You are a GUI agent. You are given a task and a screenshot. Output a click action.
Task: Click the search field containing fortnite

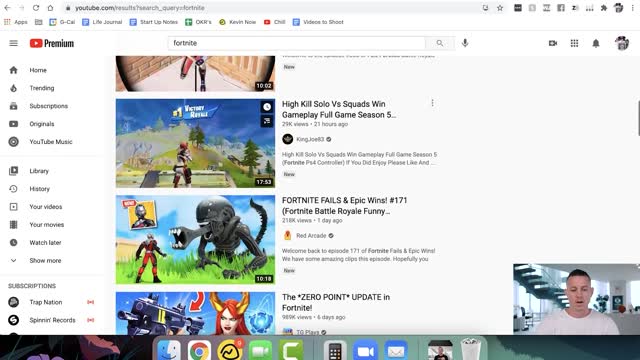coord(297,43)
